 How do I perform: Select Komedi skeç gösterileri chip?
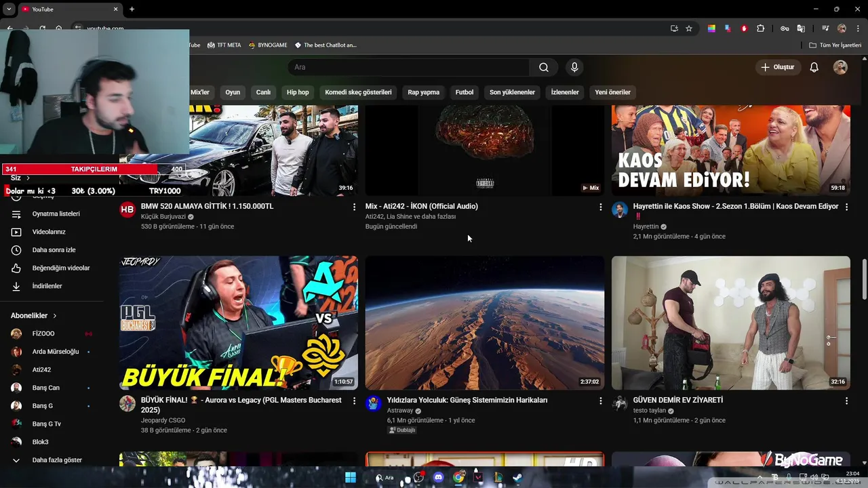pyautogui.click(x=358, y=92)
